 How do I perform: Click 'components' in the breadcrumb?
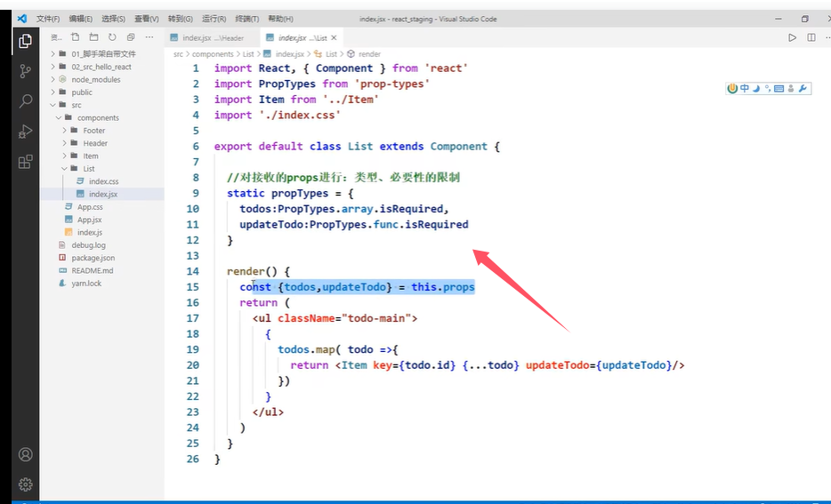[x=213, y=54]
